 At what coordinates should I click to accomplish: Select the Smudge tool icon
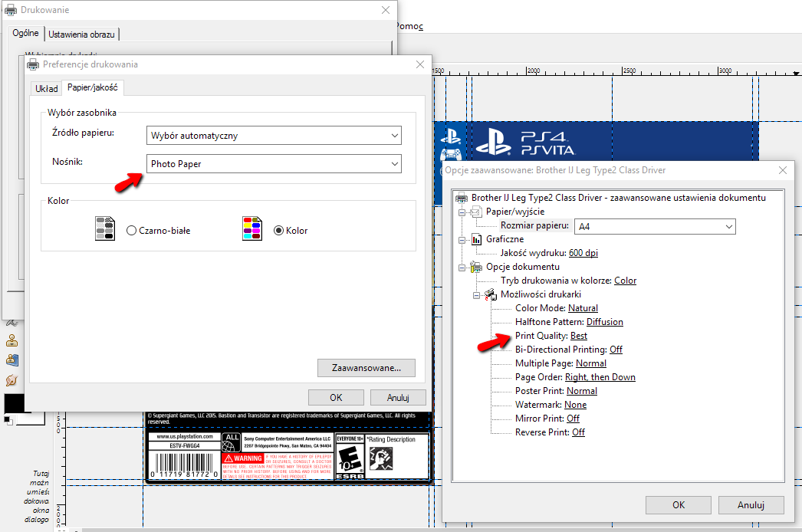pyautogui.click(x=12, y=380)
